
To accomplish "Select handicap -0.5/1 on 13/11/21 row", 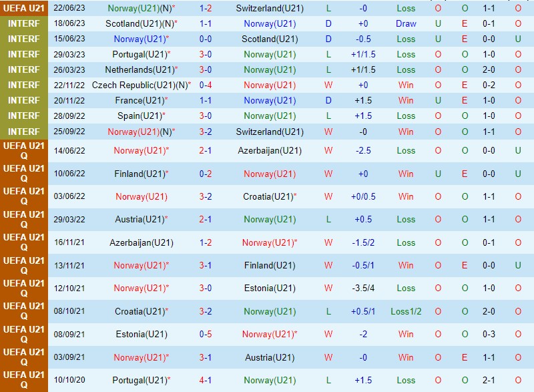I will coord(363,265).
